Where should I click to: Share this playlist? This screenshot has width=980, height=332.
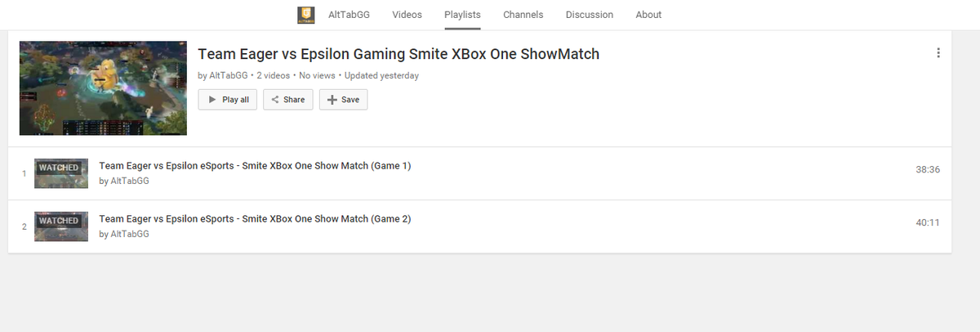pos(287,100)
